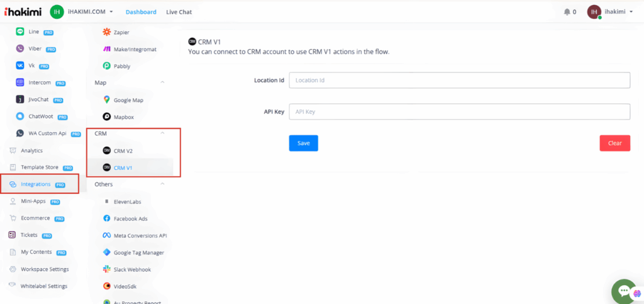Switch to the Live Chat tab
The height and width of the screenshot is (304, 644).
(x=179, y=12)
